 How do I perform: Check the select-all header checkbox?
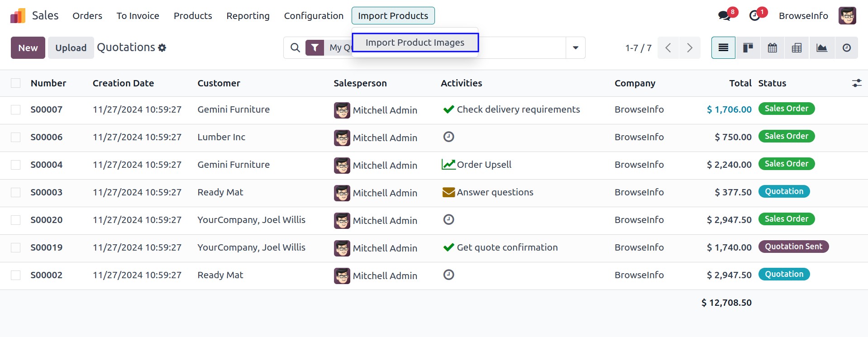[16, 83]
